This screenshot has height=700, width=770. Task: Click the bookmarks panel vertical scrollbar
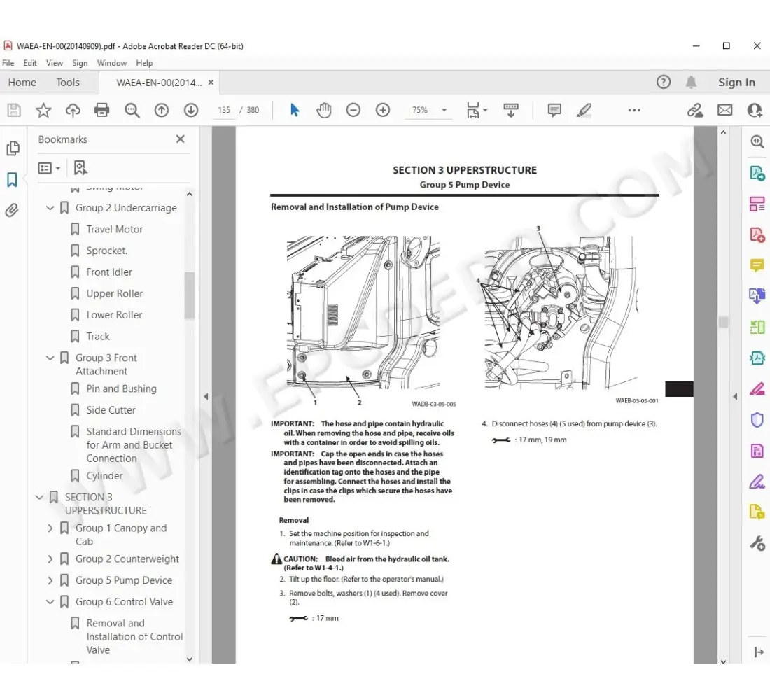189,294
